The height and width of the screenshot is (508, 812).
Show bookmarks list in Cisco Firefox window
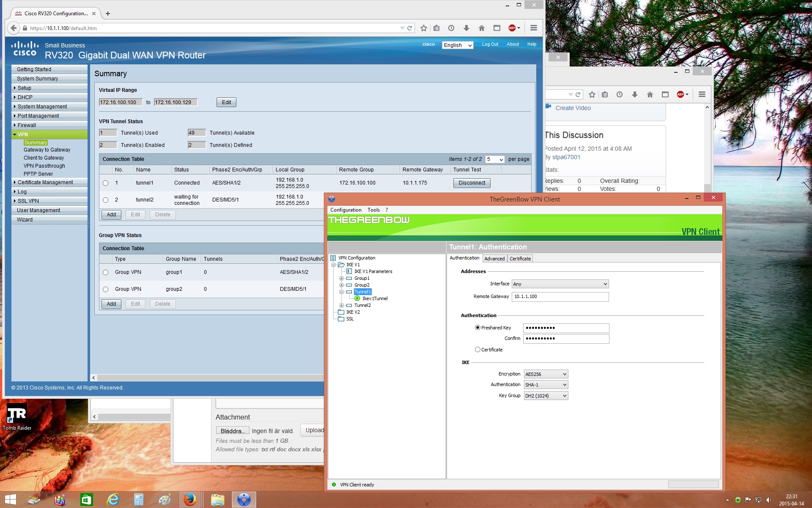click(x=436, y=28)
